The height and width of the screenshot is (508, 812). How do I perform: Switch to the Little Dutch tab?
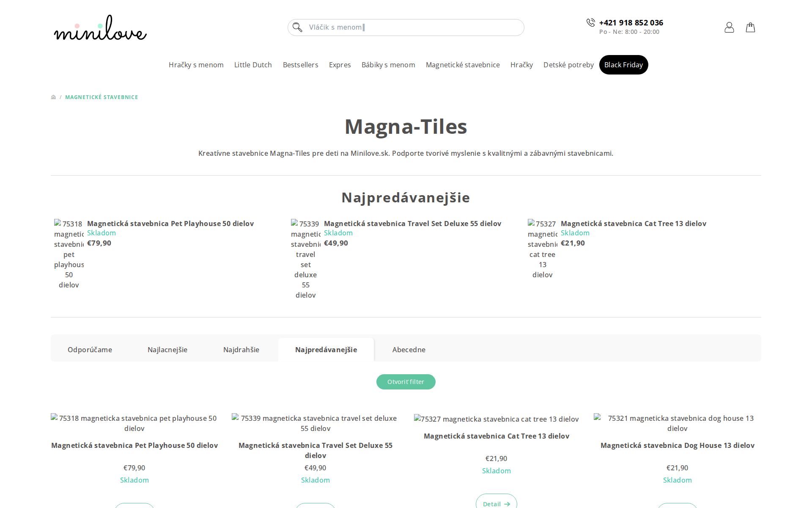point(253,65)
